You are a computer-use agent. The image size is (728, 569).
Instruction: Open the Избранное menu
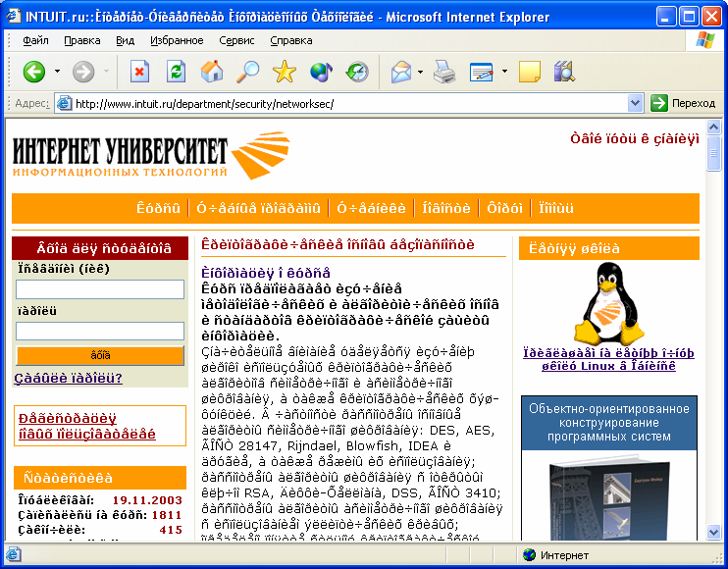click(x=177, y=40)
